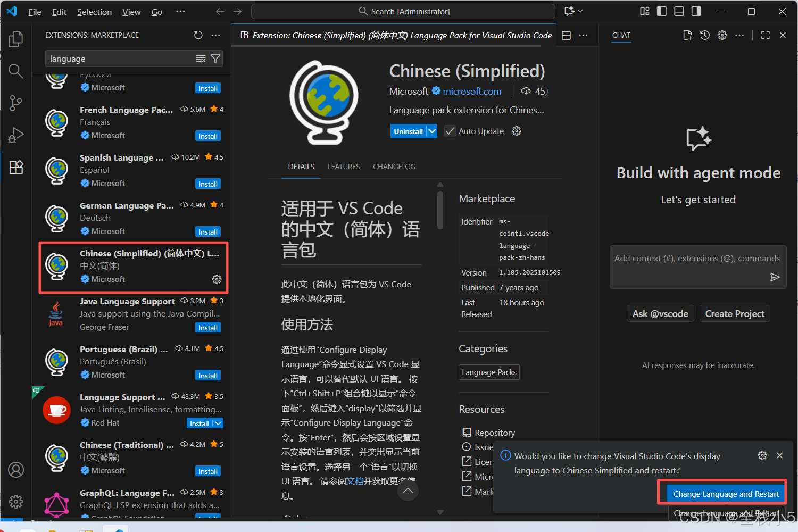Open the Run and Debug view
Viewport: 798px width, 532px height.
tap(16, 135)
